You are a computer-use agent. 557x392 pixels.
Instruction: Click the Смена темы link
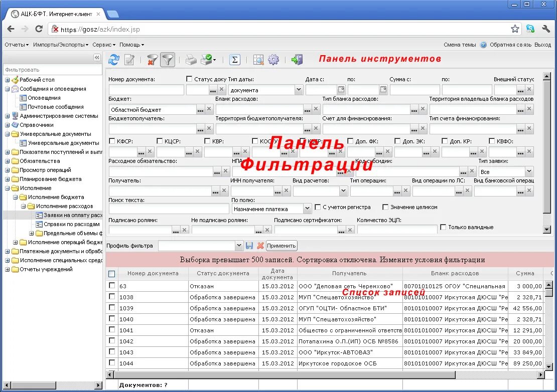460,45
